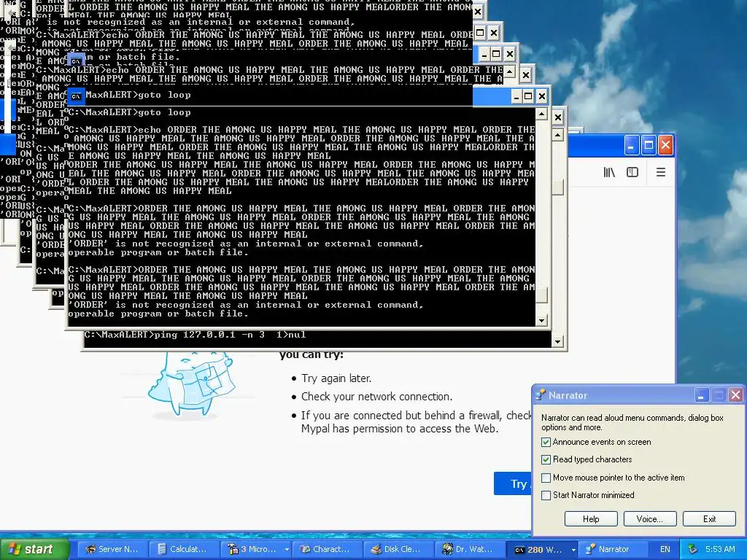Click the 'ping 127.0.0.1 -n 3' command line

pos(195,335)
